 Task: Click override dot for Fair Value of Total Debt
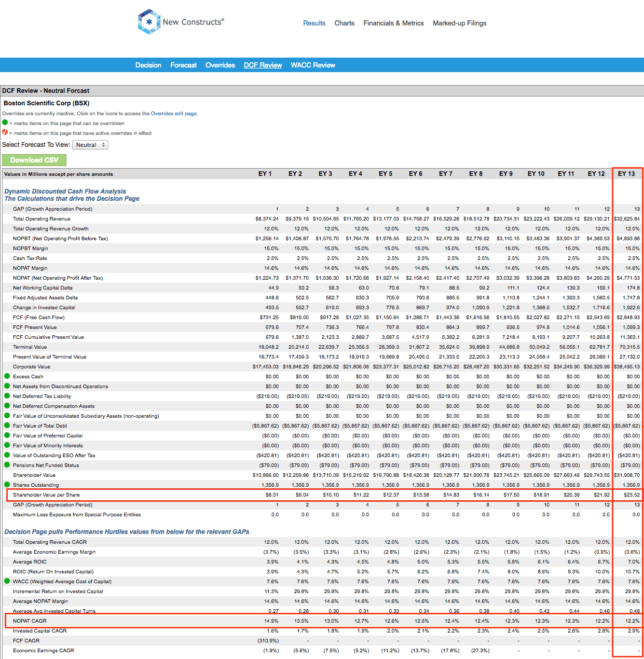point(7,425)
